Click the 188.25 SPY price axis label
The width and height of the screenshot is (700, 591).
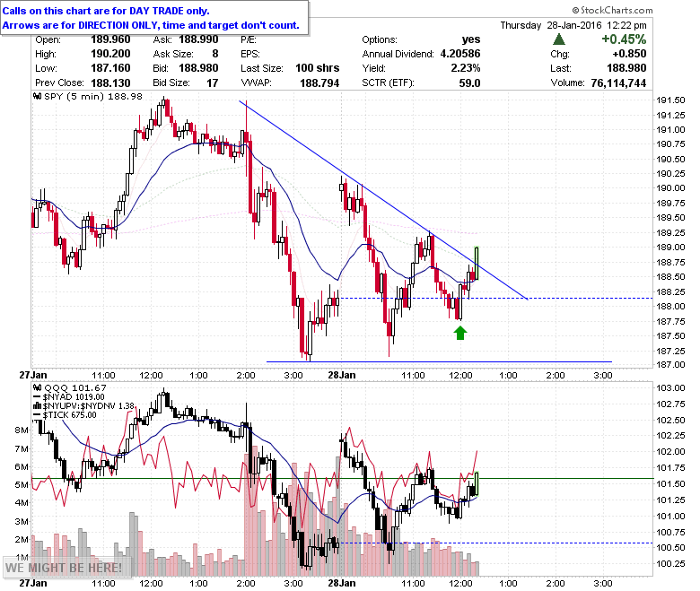click(670, 291)
